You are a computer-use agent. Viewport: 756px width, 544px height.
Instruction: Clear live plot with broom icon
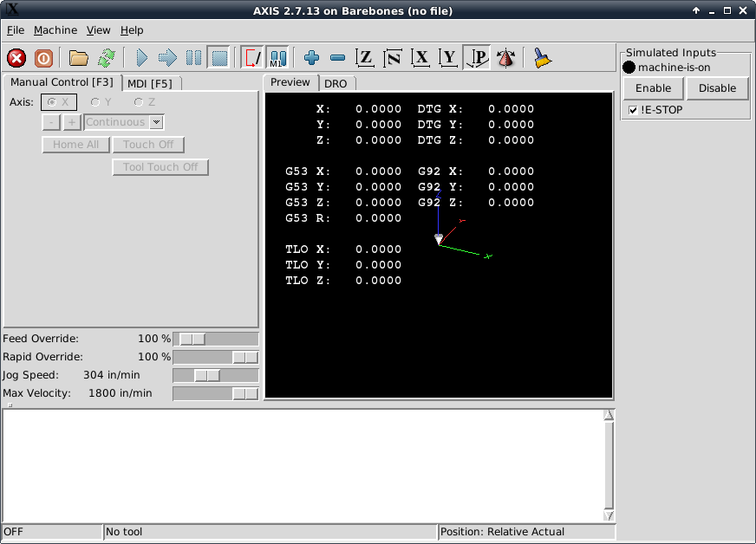(542, 58)
